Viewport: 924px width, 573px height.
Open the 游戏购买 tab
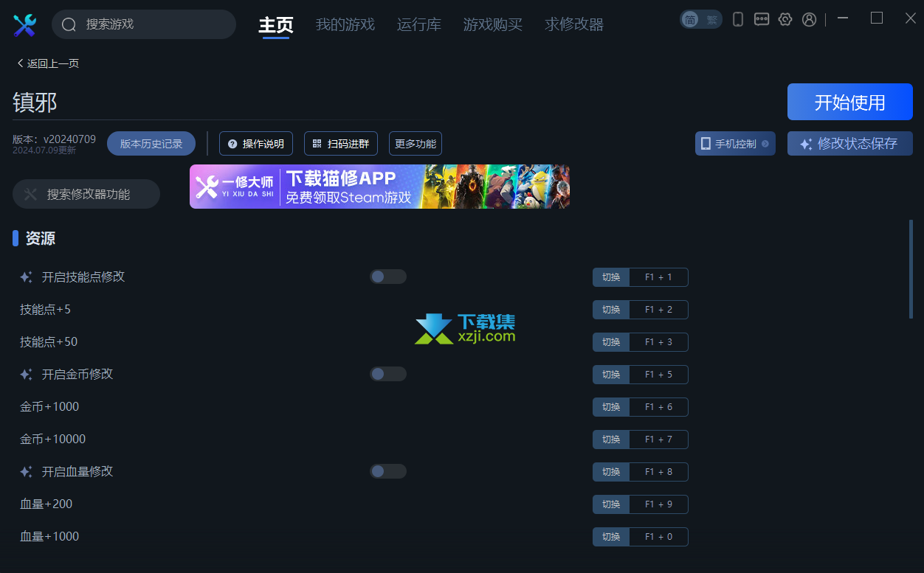[x=493, y=24]
